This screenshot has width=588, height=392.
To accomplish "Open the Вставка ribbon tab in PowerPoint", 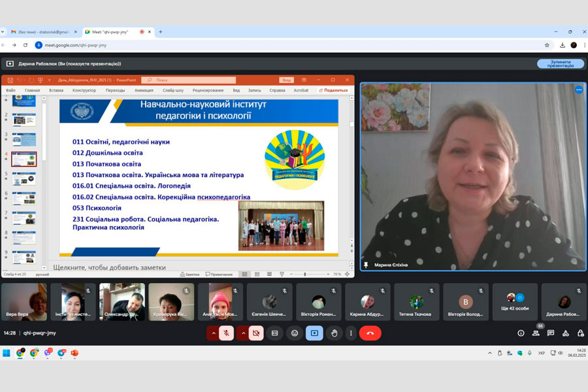I will click(56, 90).
